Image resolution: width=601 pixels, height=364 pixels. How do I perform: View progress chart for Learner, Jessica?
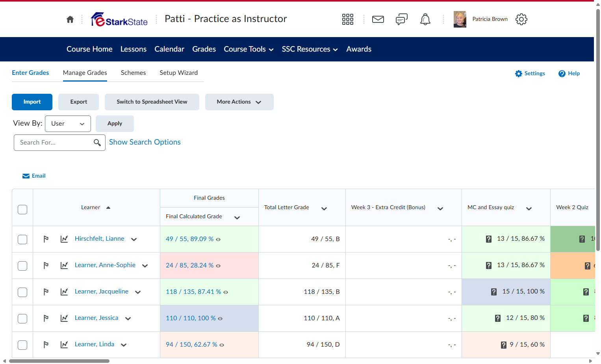[x=64, y=318]
